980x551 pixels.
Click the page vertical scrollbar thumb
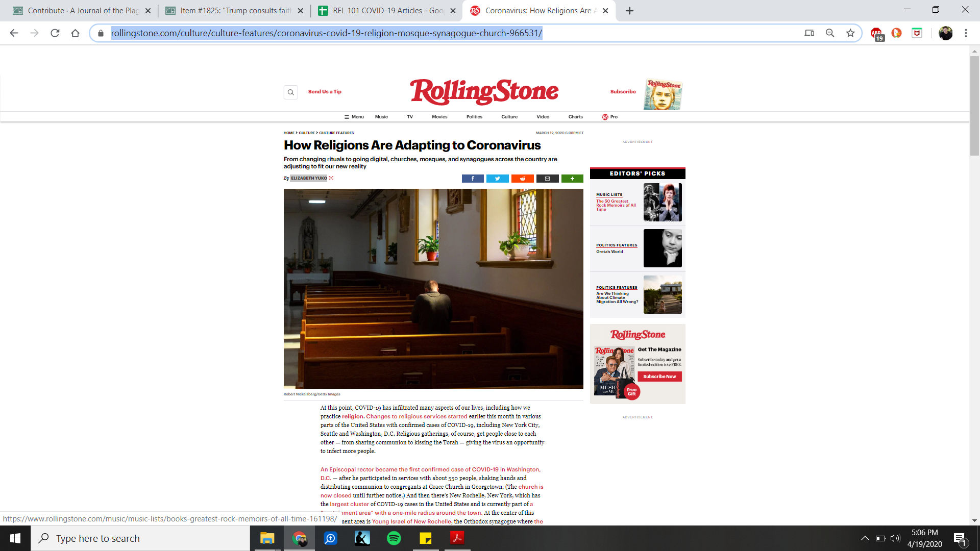974,105
